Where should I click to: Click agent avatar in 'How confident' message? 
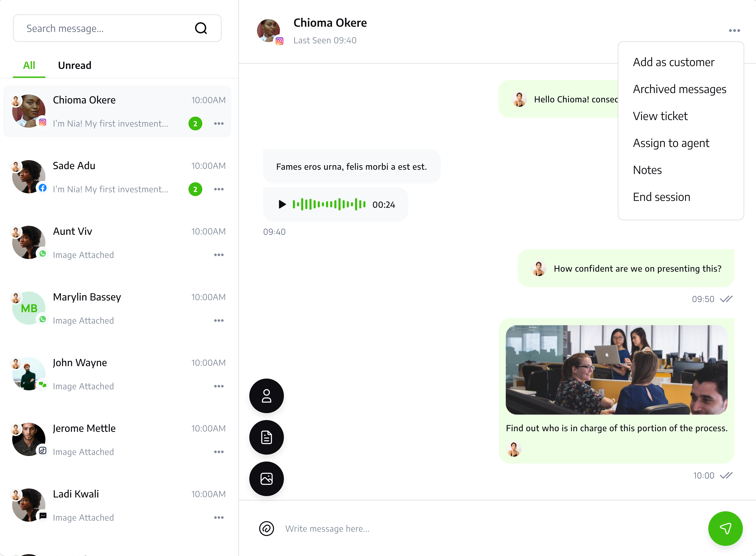(x=539, y=269)
